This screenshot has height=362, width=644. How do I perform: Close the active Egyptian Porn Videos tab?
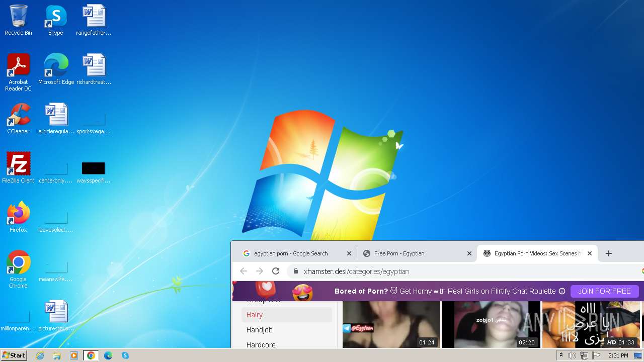tap(590, 253)
